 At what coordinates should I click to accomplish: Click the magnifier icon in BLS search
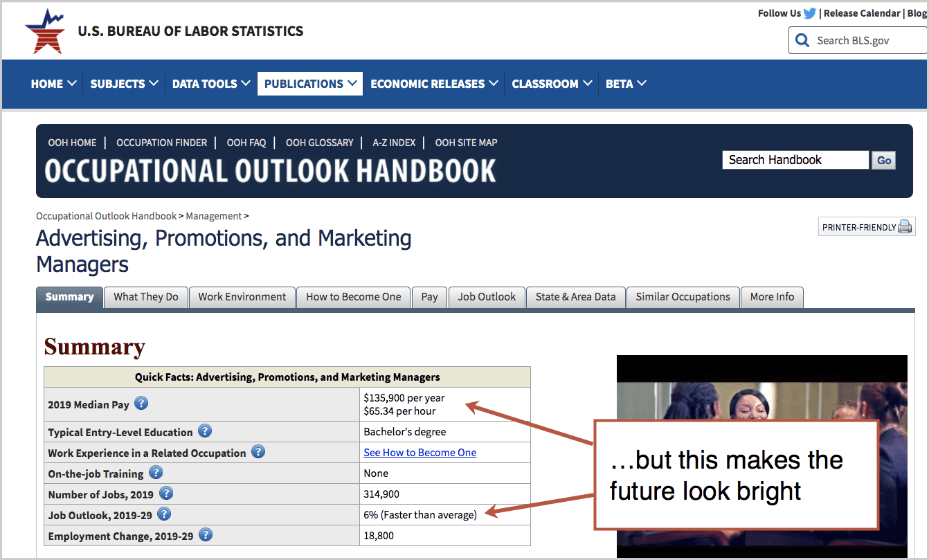pos(802,40)
